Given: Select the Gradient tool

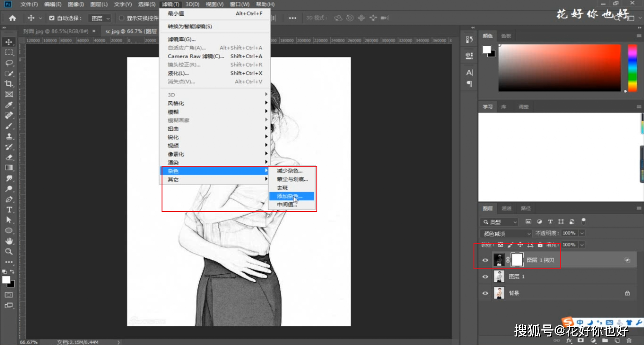Looking at the screenshot, I should 9,168.
